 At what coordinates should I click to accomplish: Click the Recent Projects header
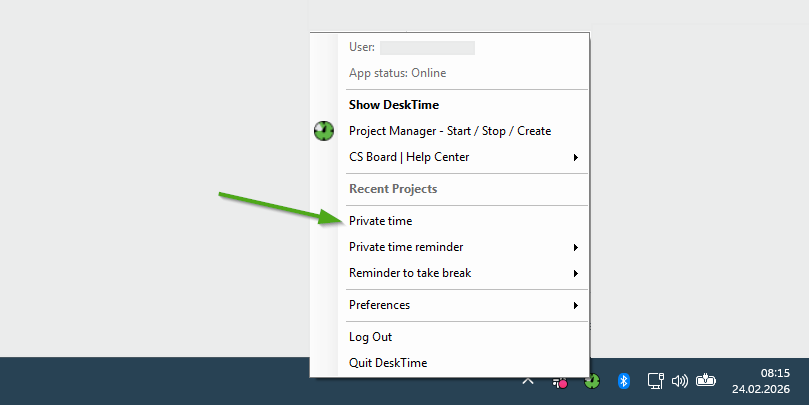[x=392, y=189]
